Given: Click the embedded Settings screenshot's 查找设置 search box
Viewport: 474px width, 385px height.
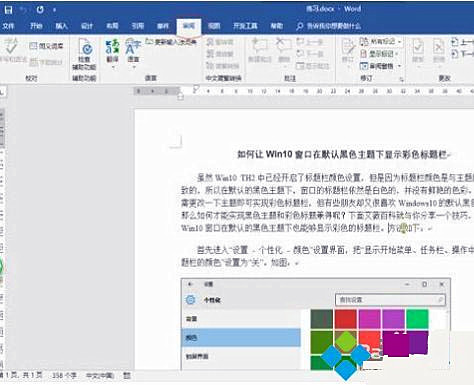Looking at the screenshot, I should [390, 300].
